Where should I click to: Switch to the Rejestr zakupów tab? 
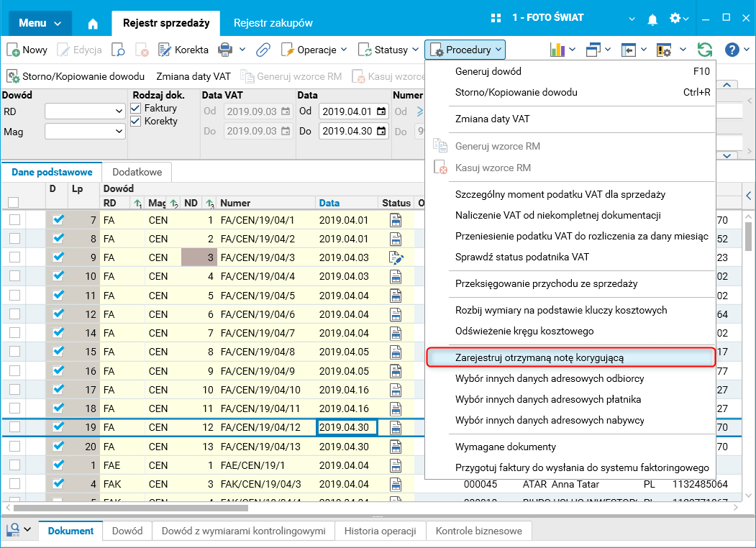273,23
